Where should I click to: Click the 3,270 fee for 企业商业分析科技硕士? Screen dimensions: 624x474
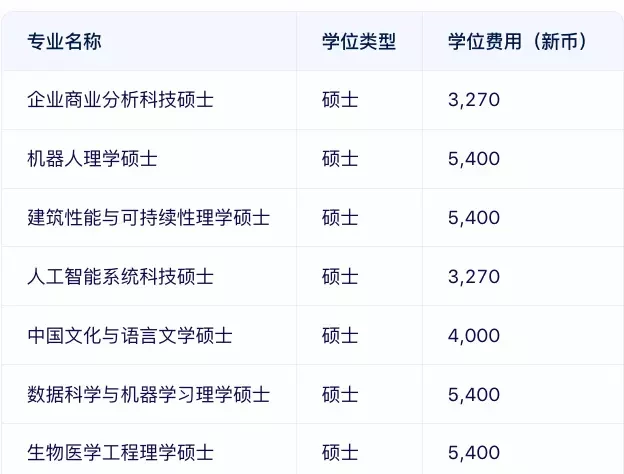pos(474,100)
